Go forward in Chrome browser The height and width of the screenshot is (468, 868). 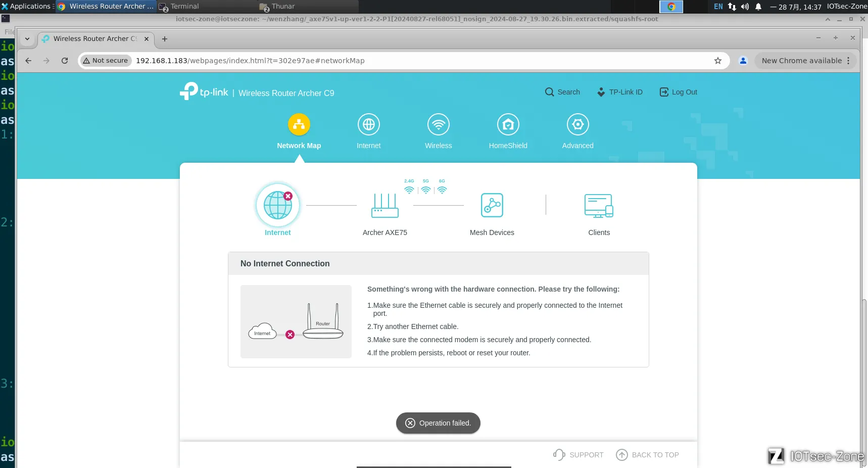coord(46,61)
